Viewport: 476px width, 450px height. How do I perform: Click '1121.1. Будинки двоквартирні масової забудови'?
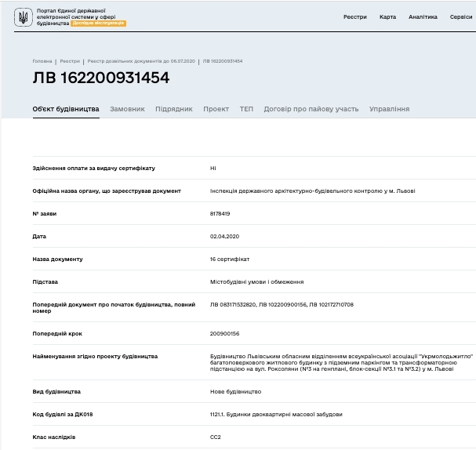(276, 414)
